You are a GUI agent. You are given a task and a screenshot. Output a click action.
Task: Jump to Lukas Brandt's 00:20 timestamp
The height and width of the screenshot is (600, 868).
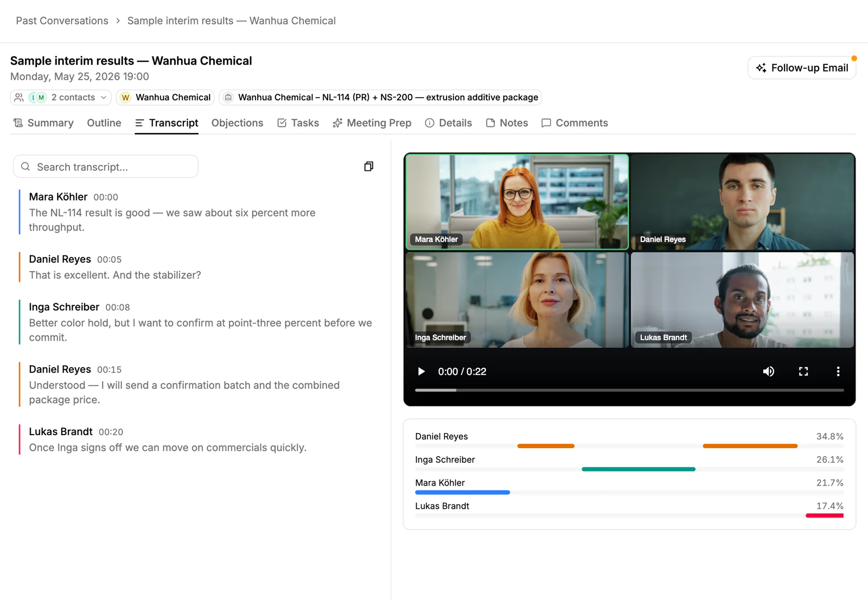[111, 432]
